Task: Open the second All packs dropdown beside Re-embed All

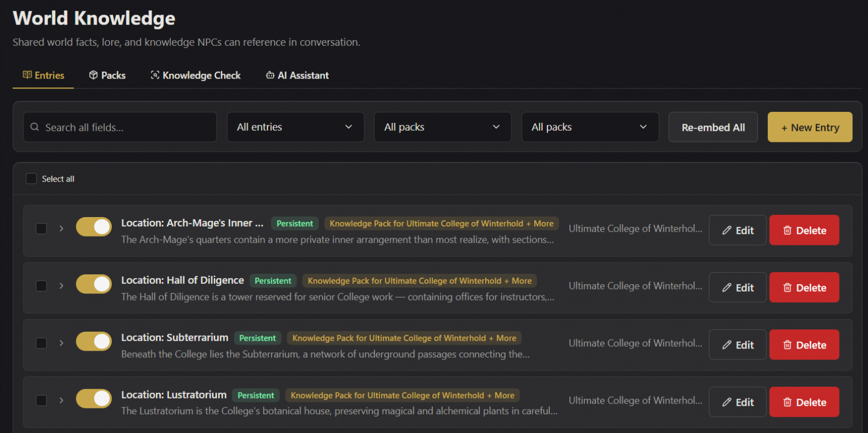Action: [590, 127]
